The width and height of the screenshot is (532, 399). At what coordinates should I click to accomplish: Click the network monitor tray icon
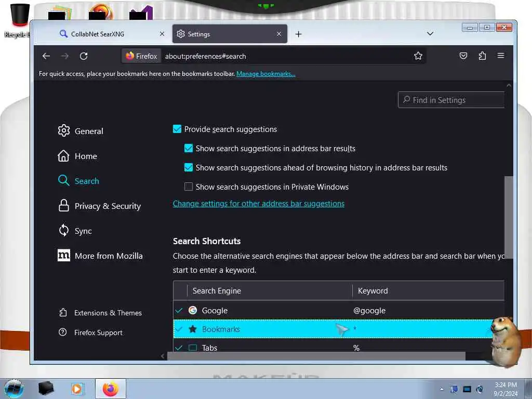(467, 389)
